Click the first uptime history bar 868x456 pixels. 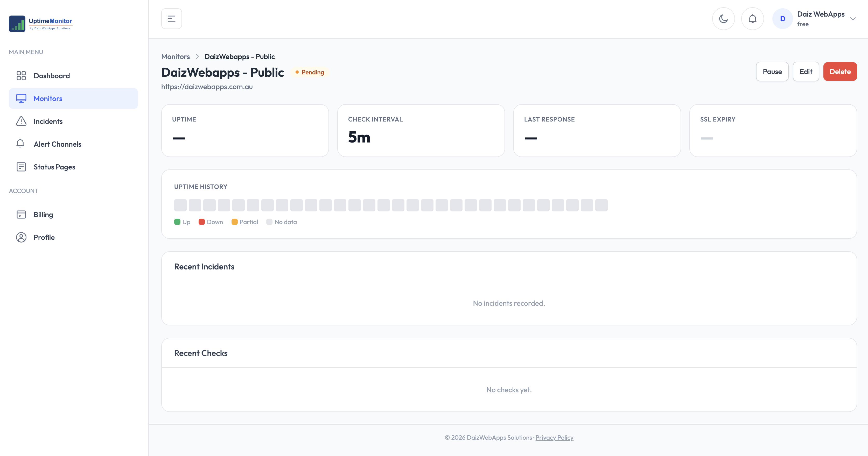pyautogui.click(x=180, y=205)
